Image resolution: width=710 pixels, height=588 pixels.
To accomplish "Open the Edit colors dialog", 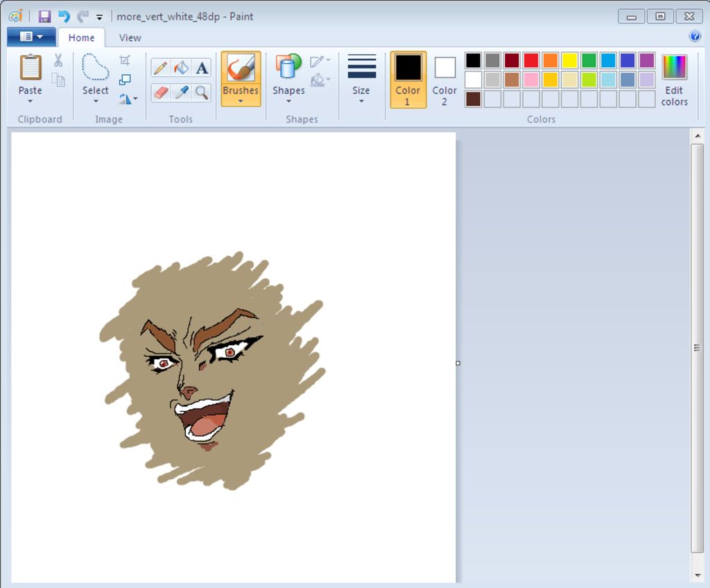I will point(674,79).
